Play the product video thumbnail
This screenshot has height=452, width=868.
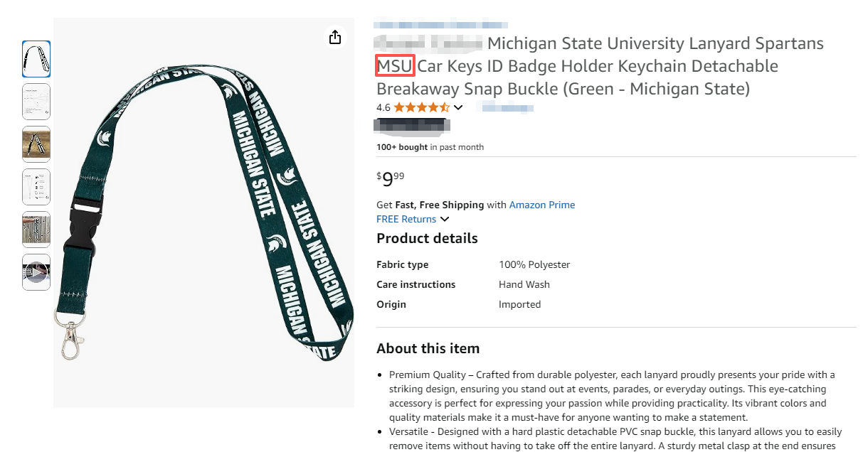coord(36,271)
